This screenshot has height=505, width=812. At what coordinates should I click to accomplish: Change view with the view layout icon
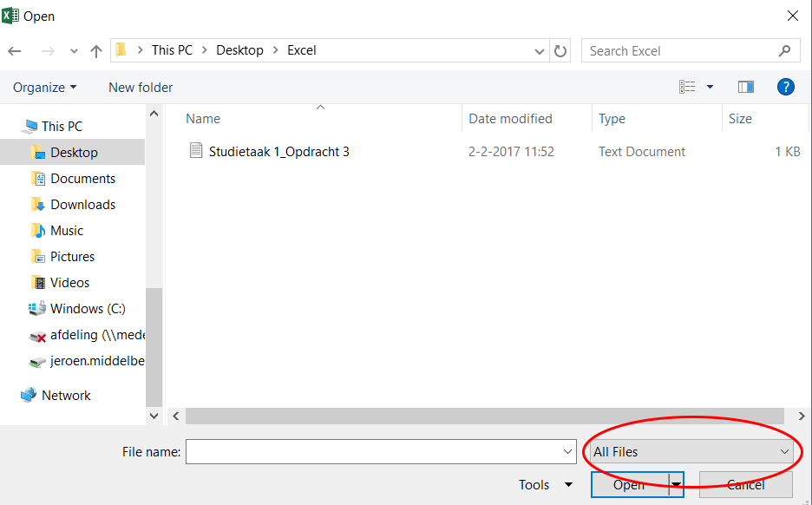(x=688, y=87)
